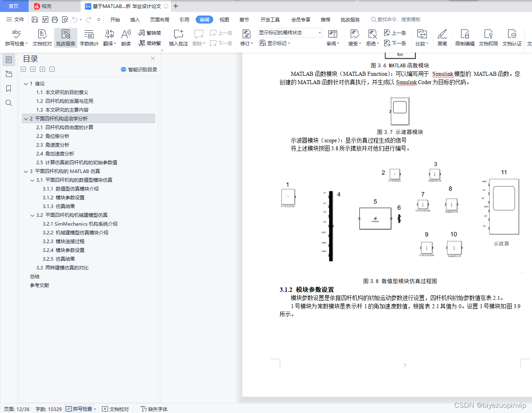Collapse section 3.2 机械建模型仿真 in outline
Viewport: 532px width, 413px height.
[x=32, y=215]
